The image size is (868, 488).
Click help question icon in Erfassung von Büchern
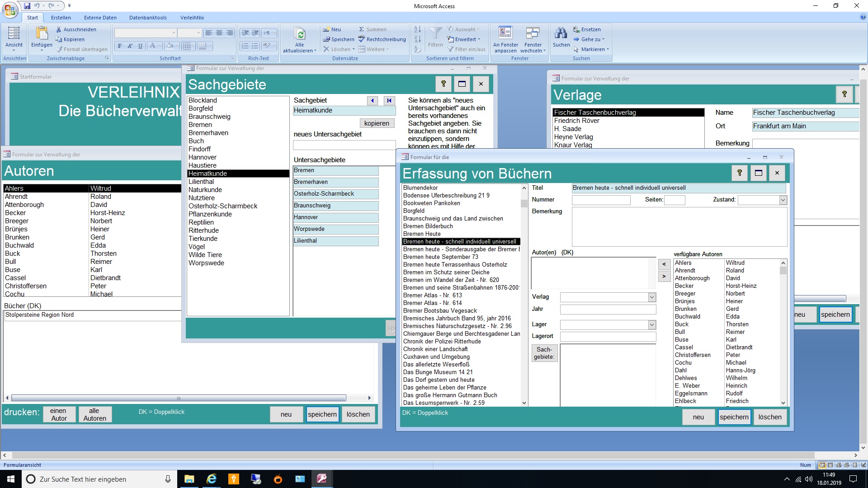pyautogui.click(x=739, y=173)
